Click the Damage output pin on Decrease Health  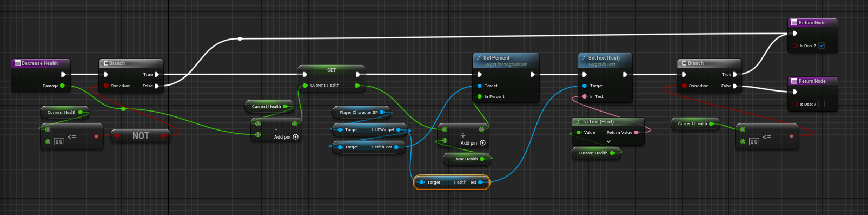point(62,86)
